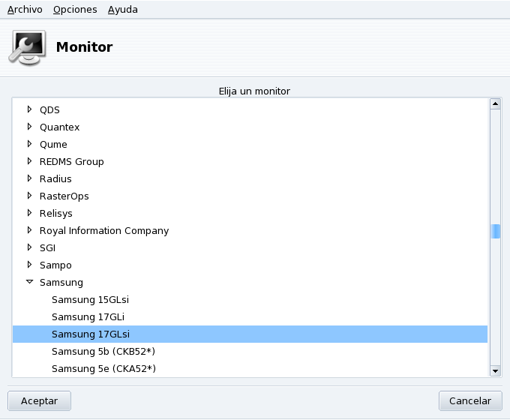
Task: Expand the Radius manufacturer list
Action: pyautogui.click(x=30, y=178)
